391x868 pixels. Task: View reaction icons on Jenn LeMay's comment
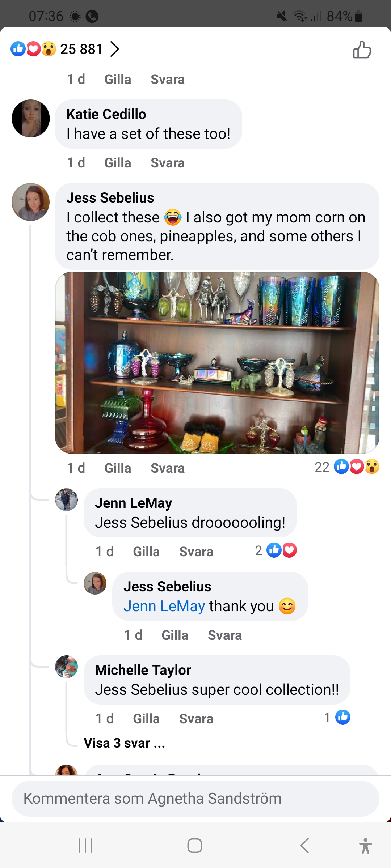click(276, 550)
